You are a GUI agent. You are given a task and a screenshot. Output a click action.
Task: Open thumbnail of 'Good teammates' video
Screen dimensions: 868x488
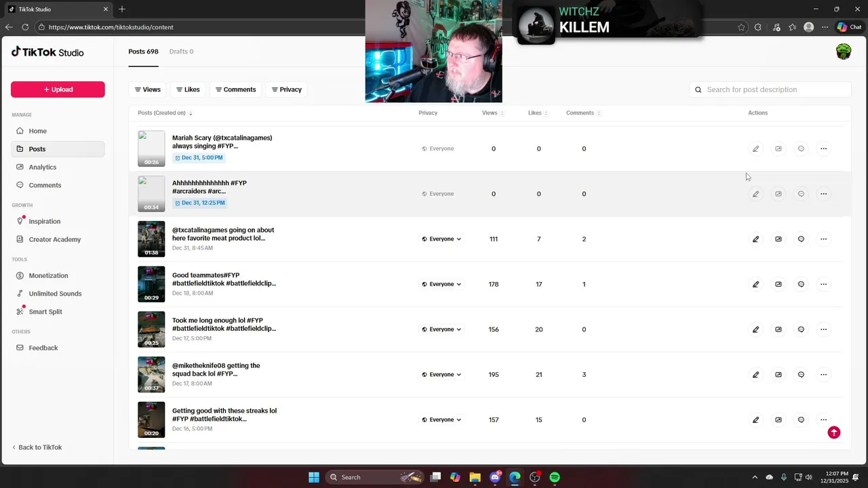(x=151, y=284)
